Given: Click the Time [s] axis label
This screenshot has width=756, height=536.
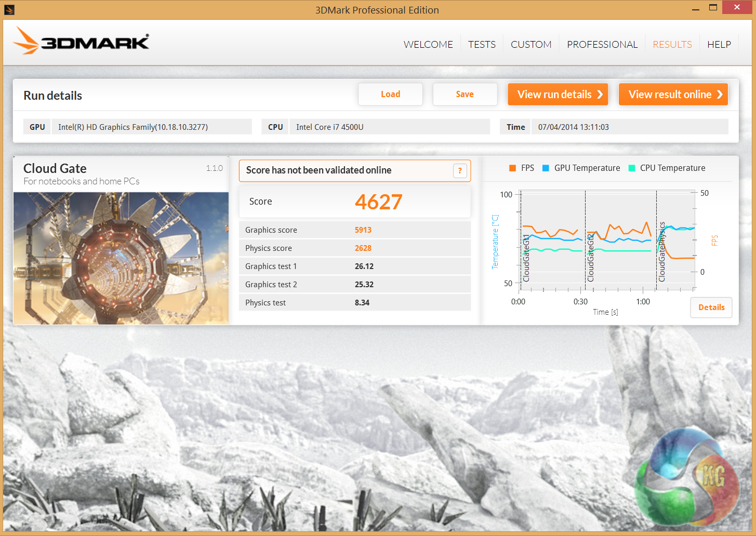Looking at the screenshot, I should tap(606, 312).
